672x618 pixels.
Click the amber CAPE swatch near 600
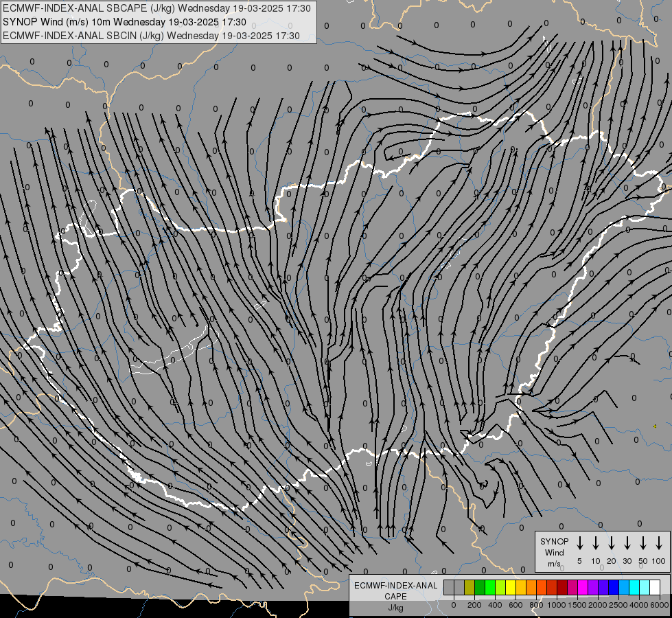tap(521, 587)
